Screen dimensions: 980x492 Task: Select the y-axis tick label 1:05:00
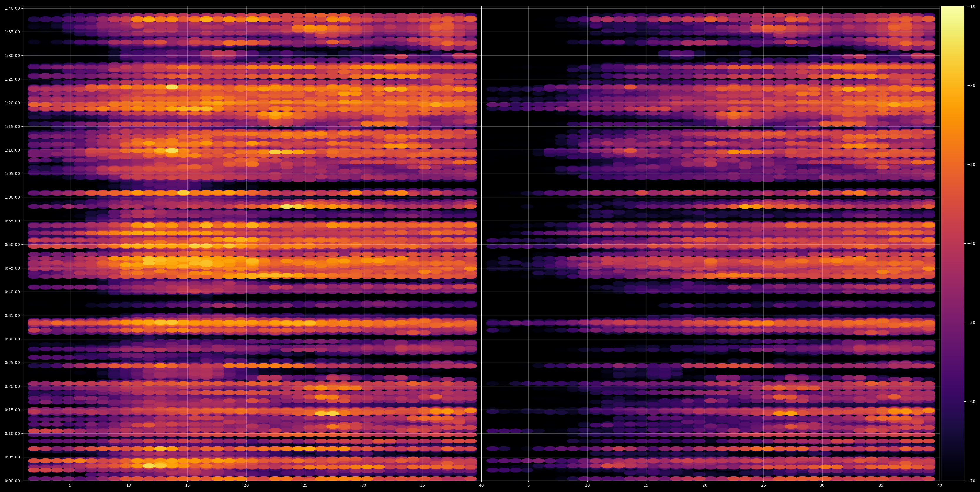(x=12, y=174)
